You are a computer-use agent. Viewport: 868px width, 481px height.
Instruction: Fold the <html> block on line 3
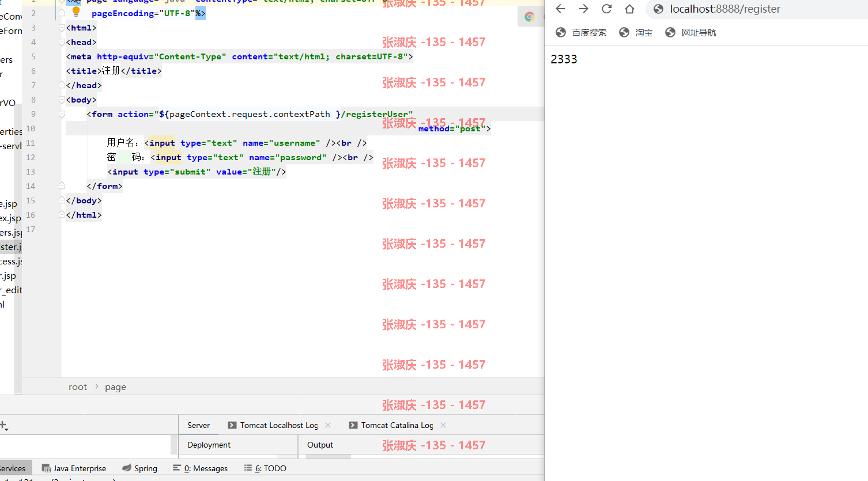[62, 28]
